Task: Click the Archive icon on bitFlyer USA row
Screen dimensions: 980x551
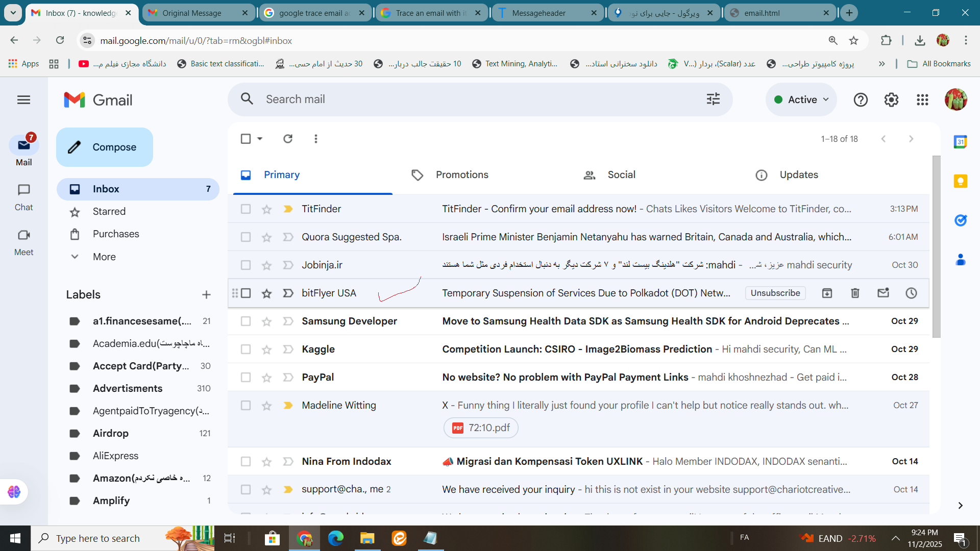Action: 827,293
